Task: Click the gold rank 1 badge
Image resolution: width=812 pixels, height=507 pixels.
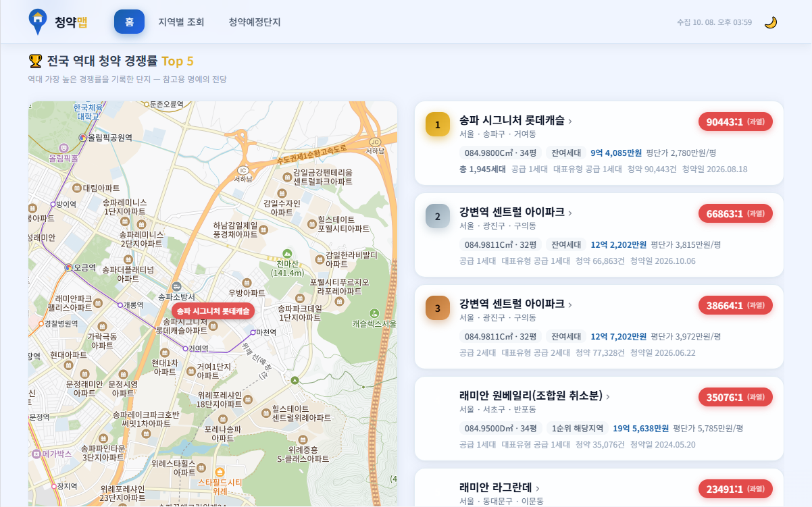Action: coord(438,124)
